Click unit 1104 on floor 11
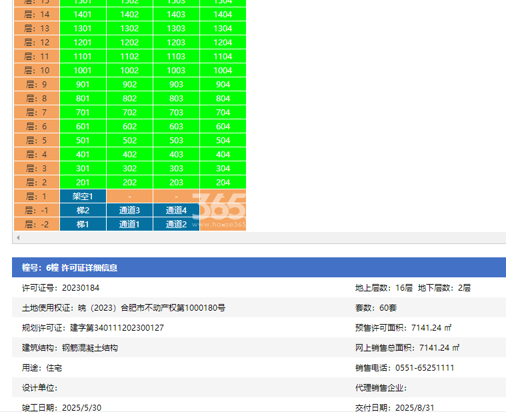Image resolution: width=506 pixels, height=420 pixels. [223, 57]
